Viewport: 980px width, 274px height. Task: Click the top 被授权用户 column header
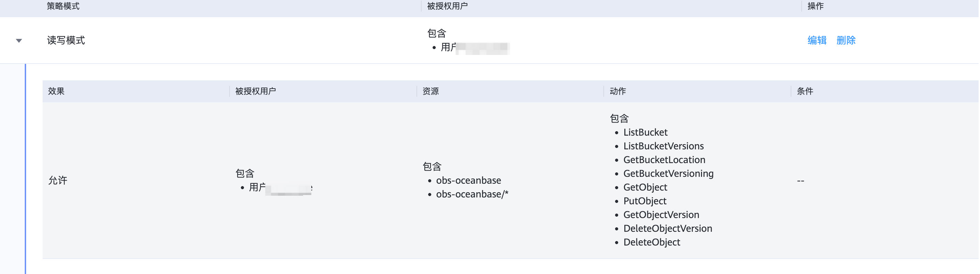coord(447,6)
